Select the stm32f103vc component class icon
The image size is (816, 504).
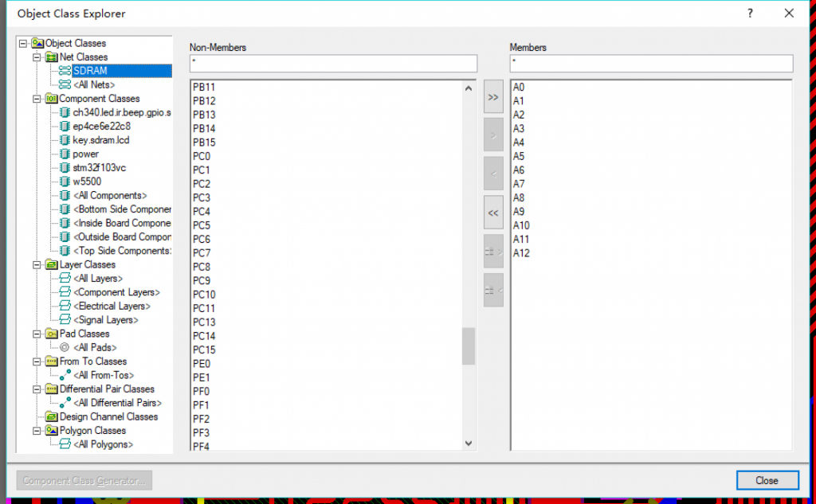pyautogui.click(x=65, y=168)
